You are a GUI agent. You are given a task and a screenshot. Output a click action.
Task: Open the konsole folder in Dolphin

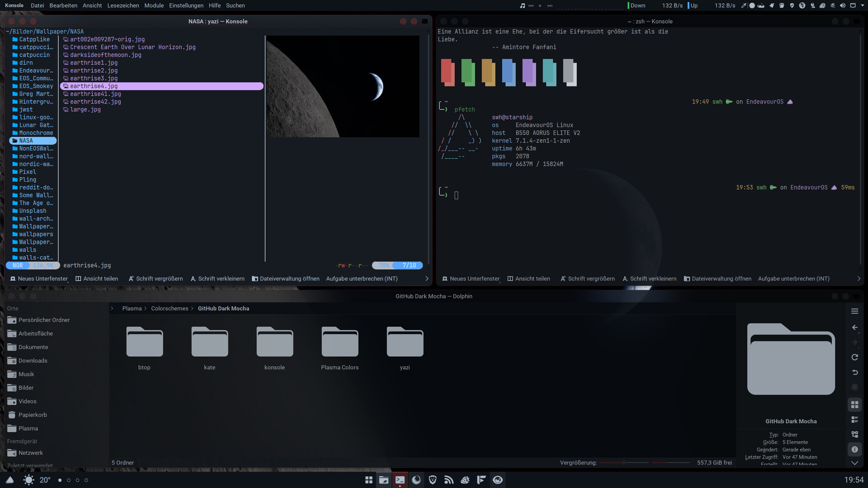[x=274, y=348]
